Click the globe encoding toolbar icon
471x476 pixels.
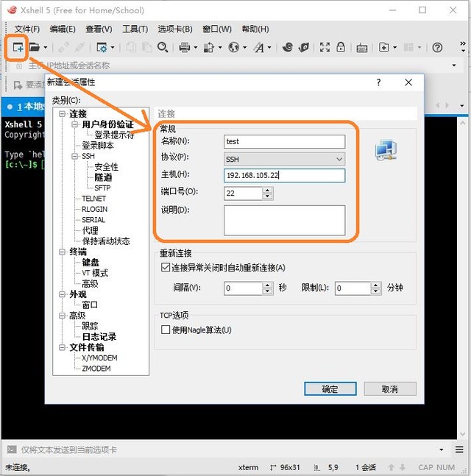tap(233, 47)
